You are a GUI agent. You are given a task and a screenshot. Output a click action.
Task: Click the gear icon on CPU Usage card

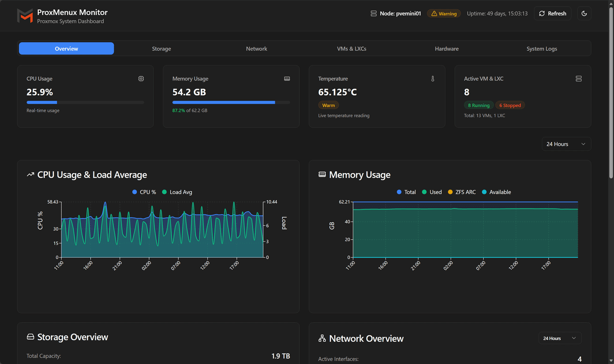click(141, 78)
